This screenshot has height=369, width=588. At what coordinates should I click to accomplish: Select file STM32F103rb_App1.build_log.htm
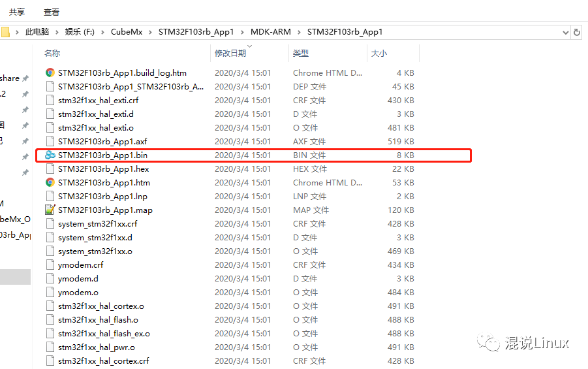(x=122, y=73)
